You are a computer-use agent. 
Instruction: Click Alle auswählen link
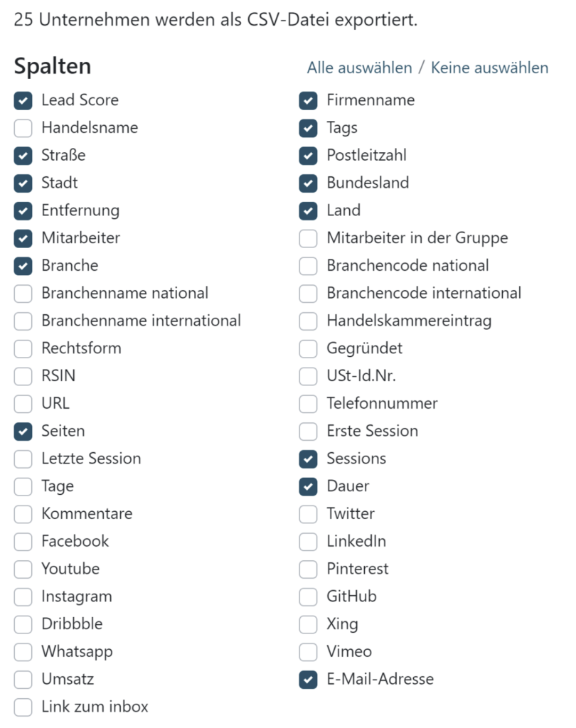pyautogui.click(x=359, y=68)
